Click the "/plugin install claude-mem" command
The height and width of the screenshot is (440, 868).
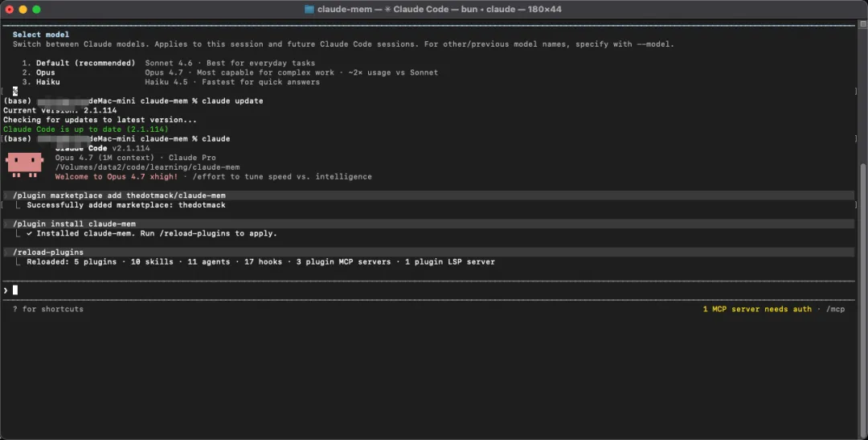coord(74,224)
